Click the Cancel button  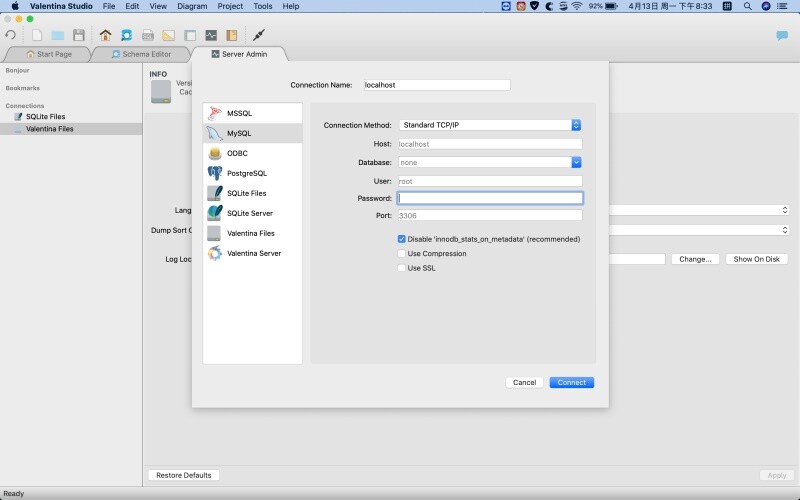(x=524, y=382)
